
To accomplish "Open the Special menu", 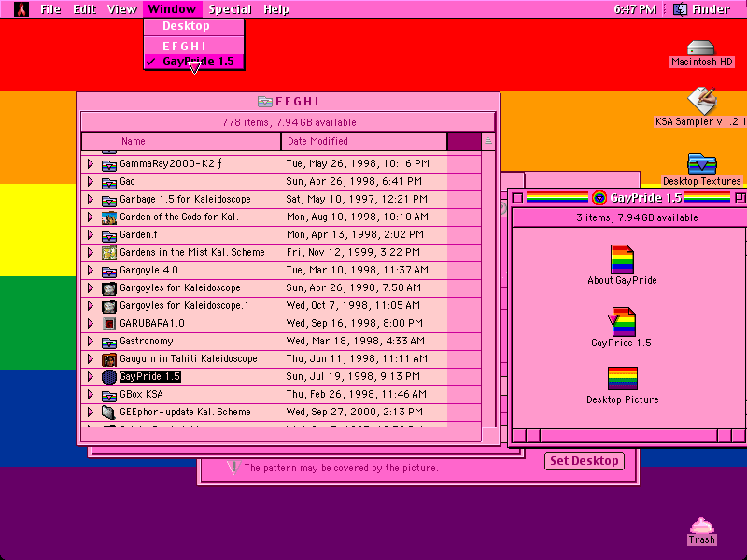I will click(x=230, y=9).
